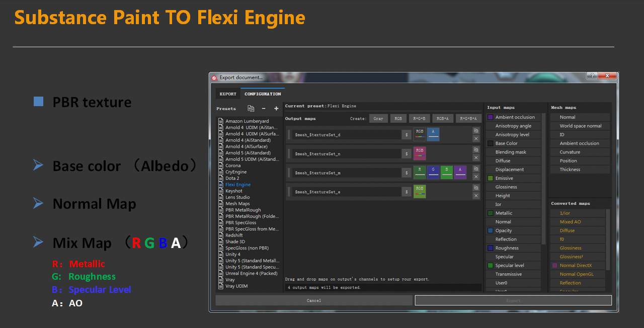644x328 pixels.
Task: Switch to the EXPORT tab
Action: pos(228,94)
